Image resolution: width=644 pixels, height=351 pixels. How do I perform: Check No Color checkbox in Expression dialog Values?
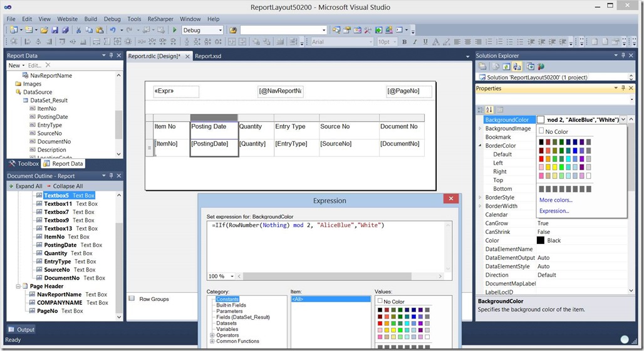(x=380, y=300)
